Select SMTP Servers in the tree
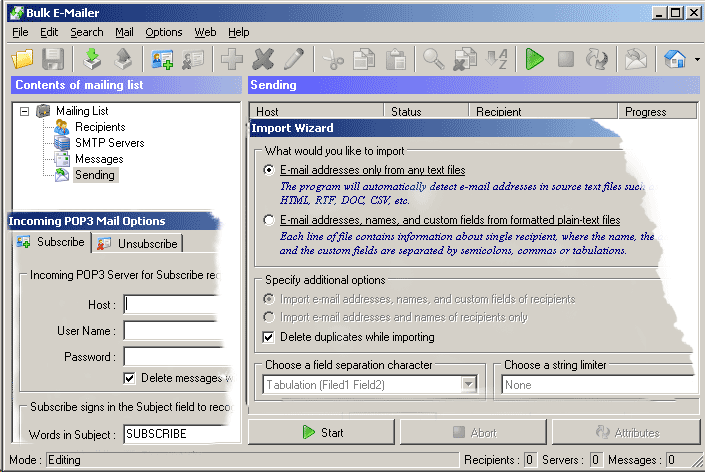Image resolution: width=705 pixels, height=472 pixels. (x=109, y=143)
